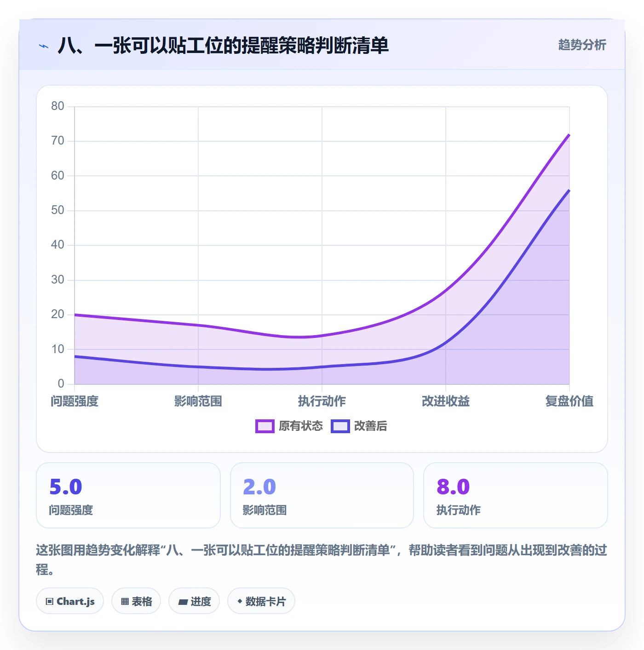Select the Chart.js tag
This screenshot has width=644, height=650.
click(70, 601)
